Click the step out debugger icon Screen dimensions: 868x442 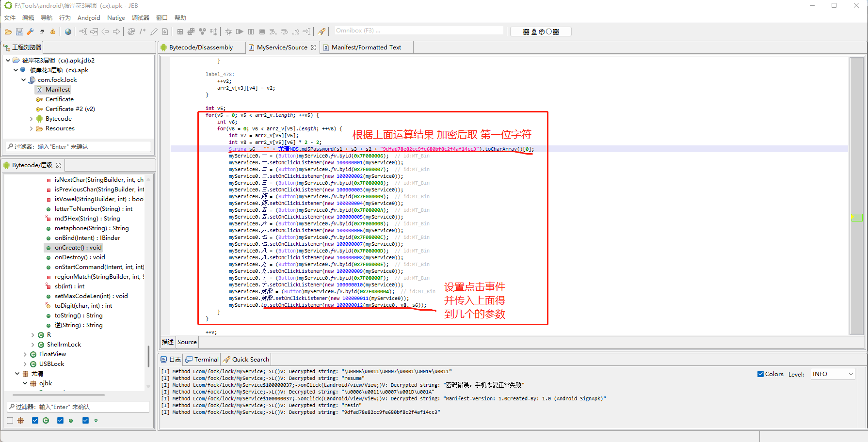pyautogui.click(x=295, y=32)
